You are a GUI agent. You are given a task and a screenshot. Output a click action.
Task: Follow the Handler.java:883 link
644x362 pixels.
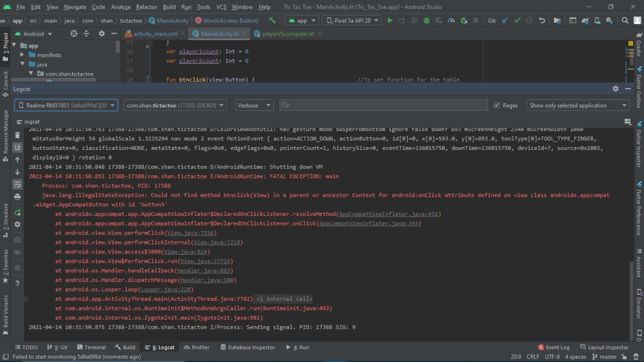point(203,270)
